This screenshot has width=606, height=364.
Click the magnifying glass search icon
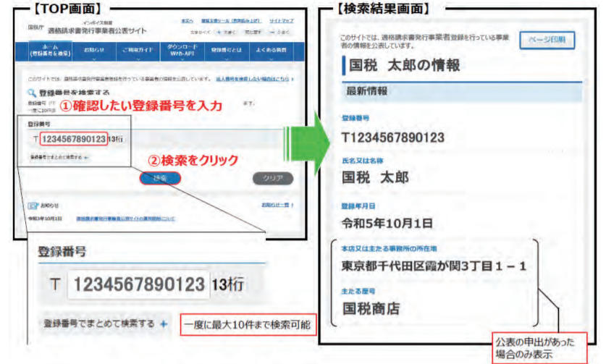[x=31, y=93]
